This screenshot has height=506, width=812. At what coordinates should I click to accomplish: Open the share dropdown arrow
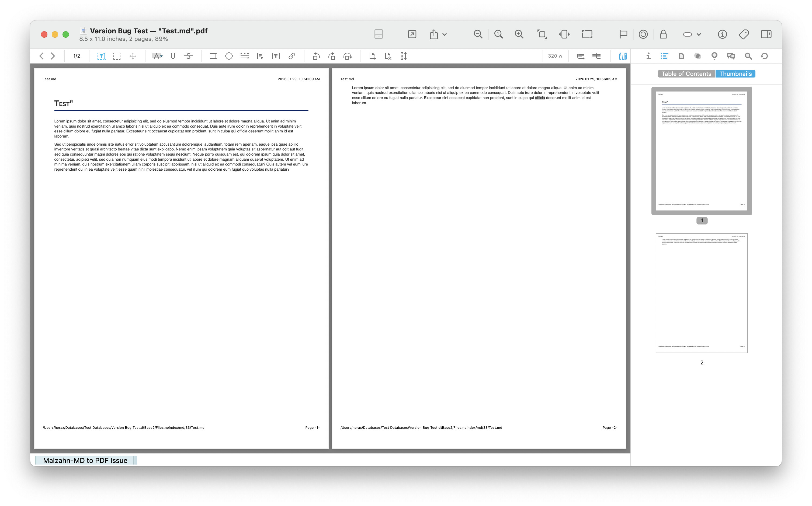[445, 34]
